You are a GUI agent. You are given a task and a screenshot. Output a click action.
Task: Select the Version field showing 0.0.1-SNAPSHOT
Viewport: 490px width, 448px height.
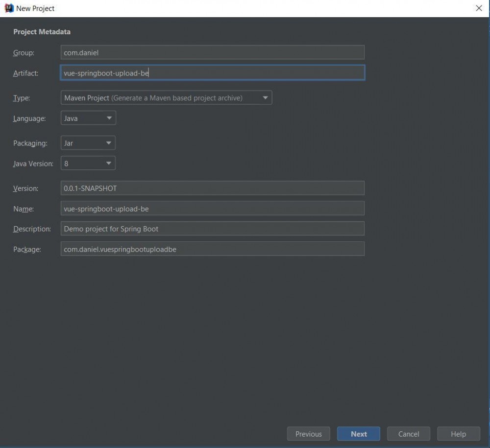click(212, 188)
